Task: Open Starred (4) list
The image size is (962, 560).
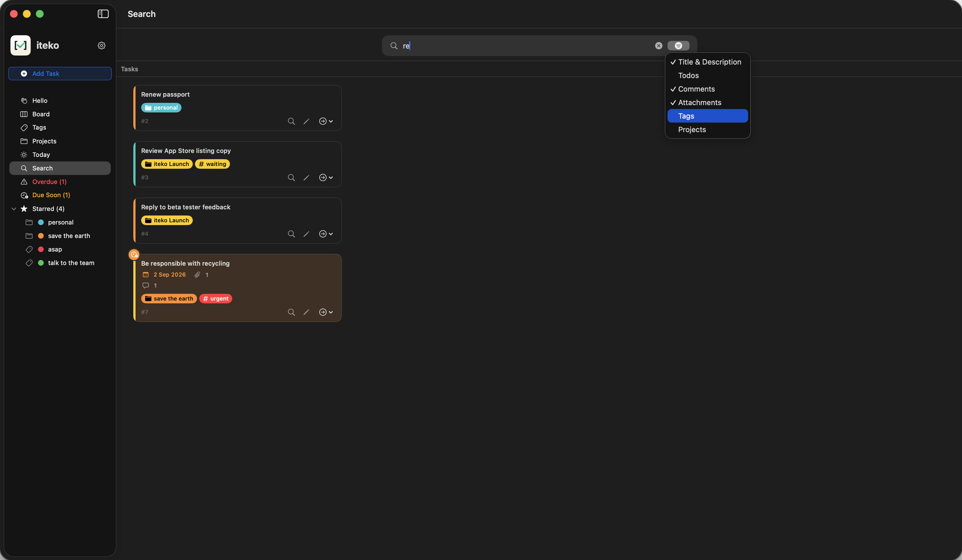Action: tap(48, 209)
